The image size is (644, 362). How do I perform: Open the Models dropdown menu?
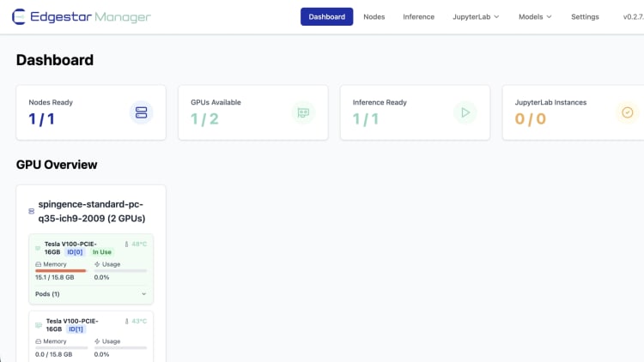coord(535,16)
